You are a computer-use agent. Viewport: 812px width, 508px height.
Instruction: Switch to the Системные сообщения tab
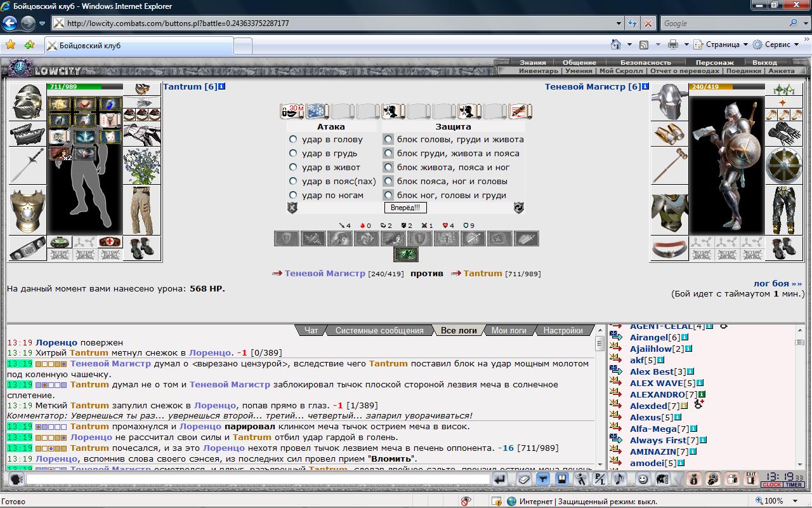click(x=379, y=330)
